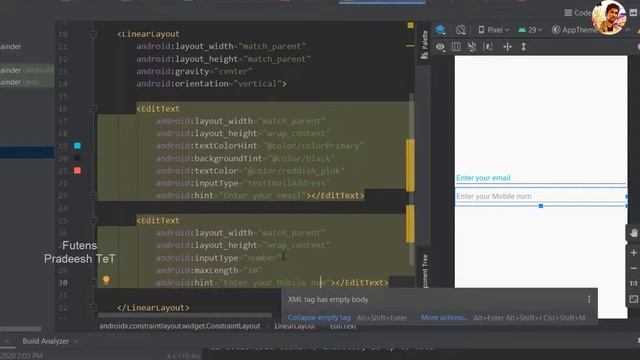
Task: Click the orientation rotate icon in preview toolbar
Action: 461,29
